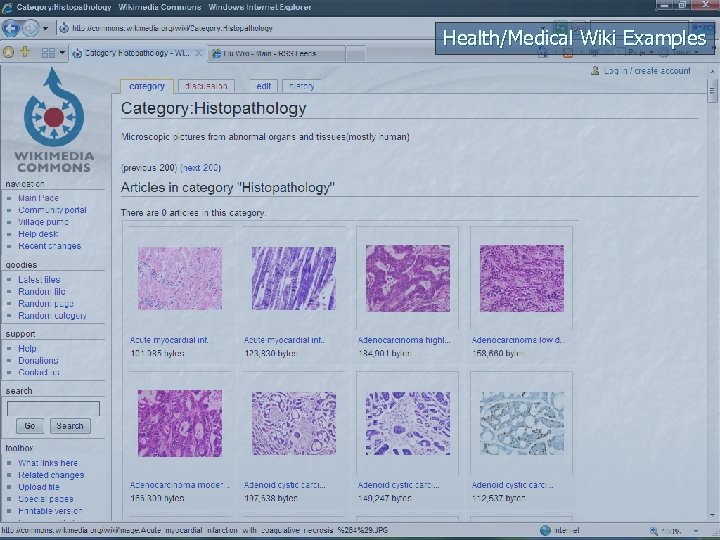720x540 pixels.
Task: Click the (next 200) link
Action: (201, 168)
